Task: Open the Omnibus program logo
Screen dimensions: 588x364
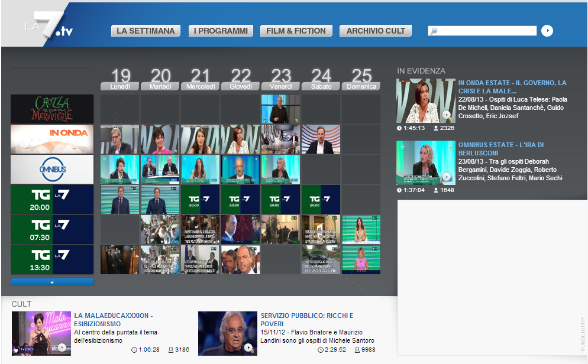Action: click(x=52, y=169)
